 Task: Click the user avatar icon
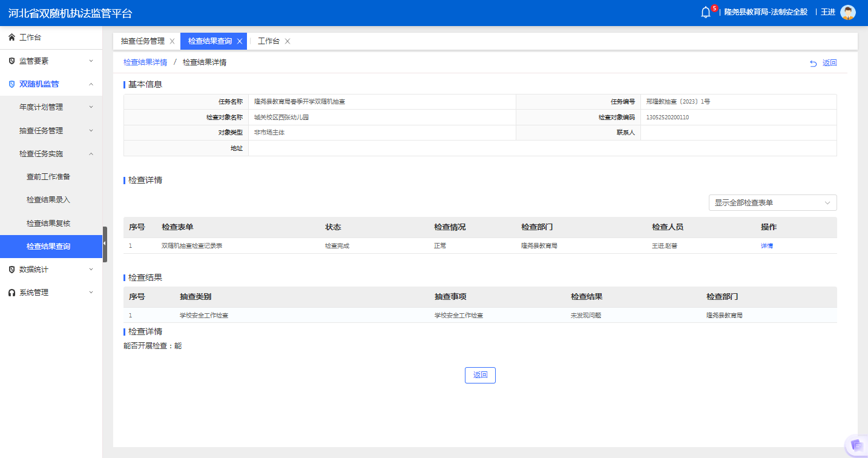(x=847, y=13)
